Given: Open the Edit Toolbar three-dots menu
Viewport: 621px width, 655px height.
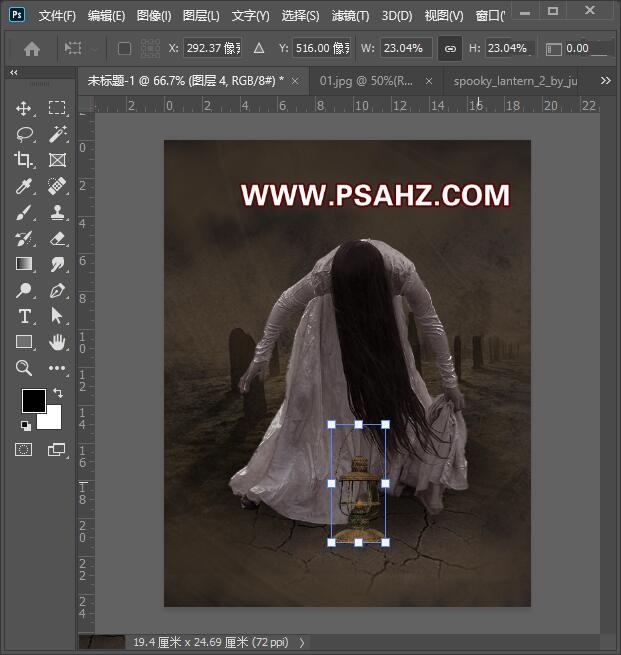Looking at the screenshot, I should pyautogui.click(x=57, y=368).
